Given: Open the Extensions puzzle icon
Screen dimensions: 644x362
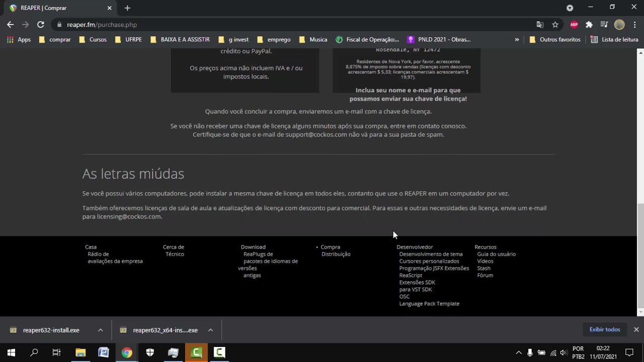Looking at the screenshot, I should 589,24.
